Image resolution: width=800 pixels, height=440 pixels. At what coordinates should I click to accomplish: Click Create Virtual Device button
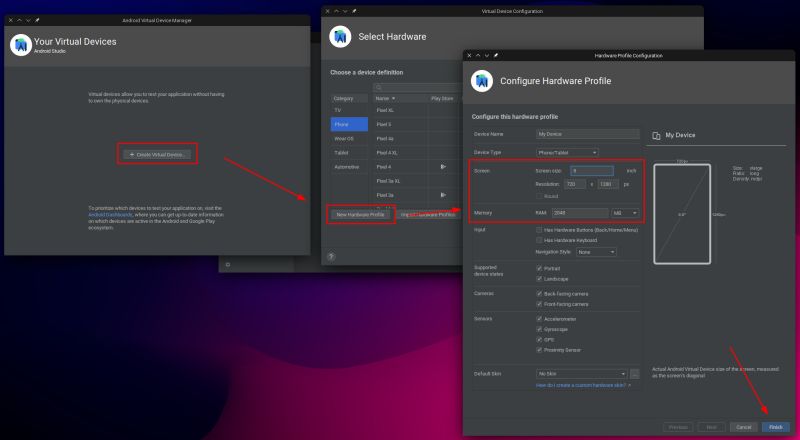coord(157,154)
